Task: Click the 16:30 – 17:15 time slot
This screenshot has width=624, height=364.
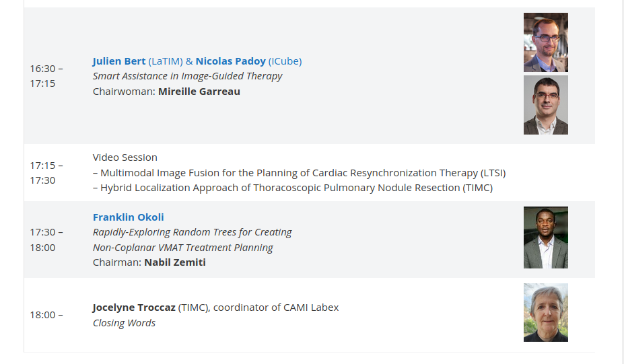Action: (x=46, y=76)
